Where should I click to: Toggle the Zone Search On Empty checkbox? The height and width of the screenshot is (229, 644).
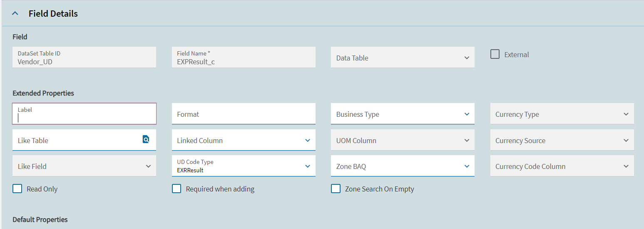click(336, 189)
